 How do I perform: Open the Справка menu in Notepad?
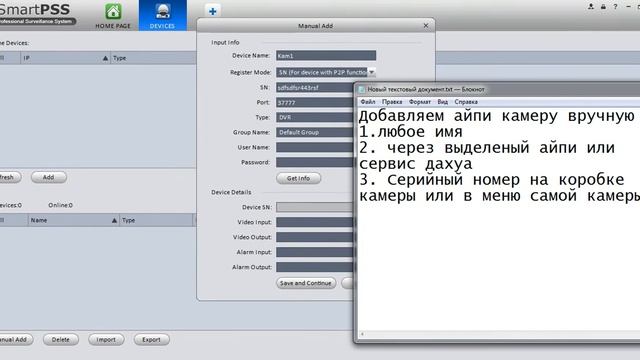click(466, 102)
